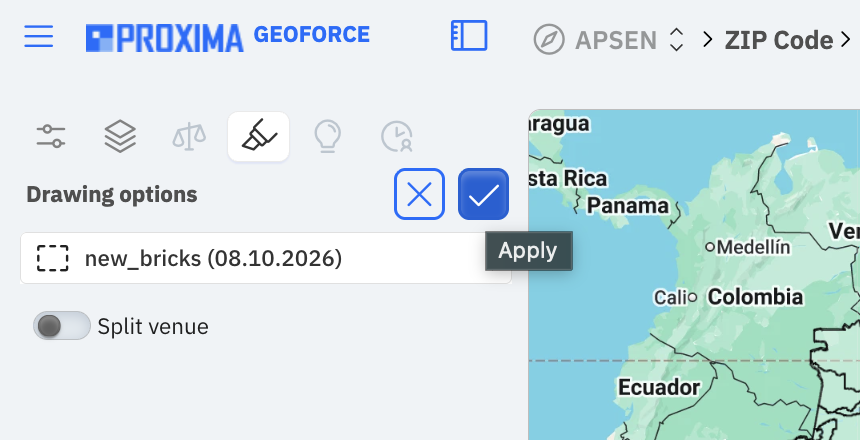The width and height of the screenshot is (860, 440).
Task: Click the chevron before ZIP Code
Action: (x=708, y=40)
